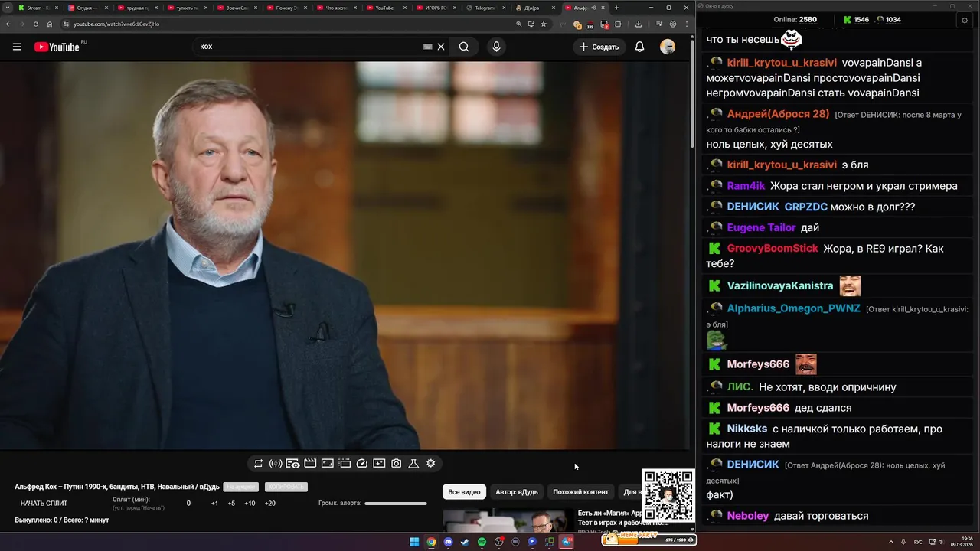This screenshot has height=551, width=980.
Task: Click the '+10' split minutes button
Action: (x=250, y=504)
